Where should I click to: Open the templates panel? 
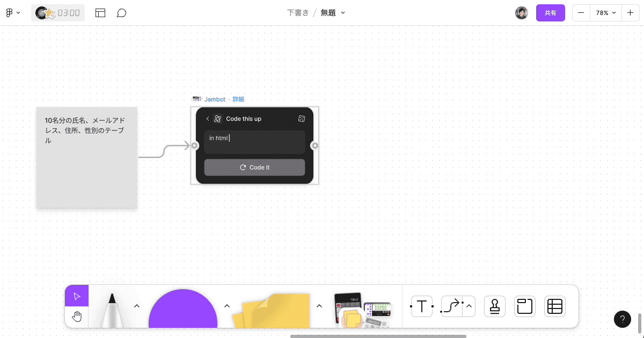[100, 12]
